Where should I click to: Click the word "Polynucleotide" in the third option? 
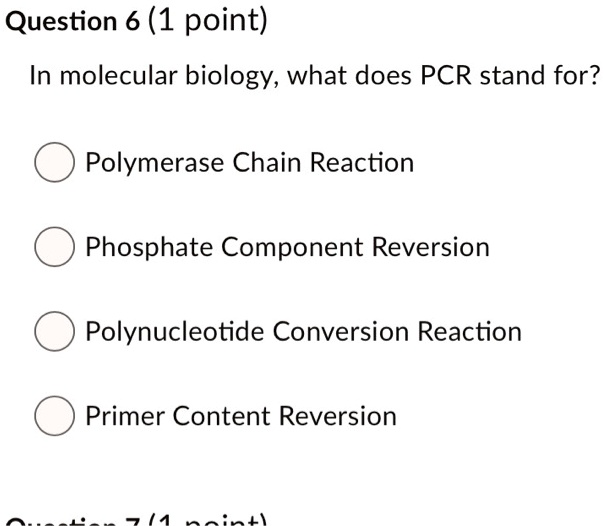tap(175, 331)
